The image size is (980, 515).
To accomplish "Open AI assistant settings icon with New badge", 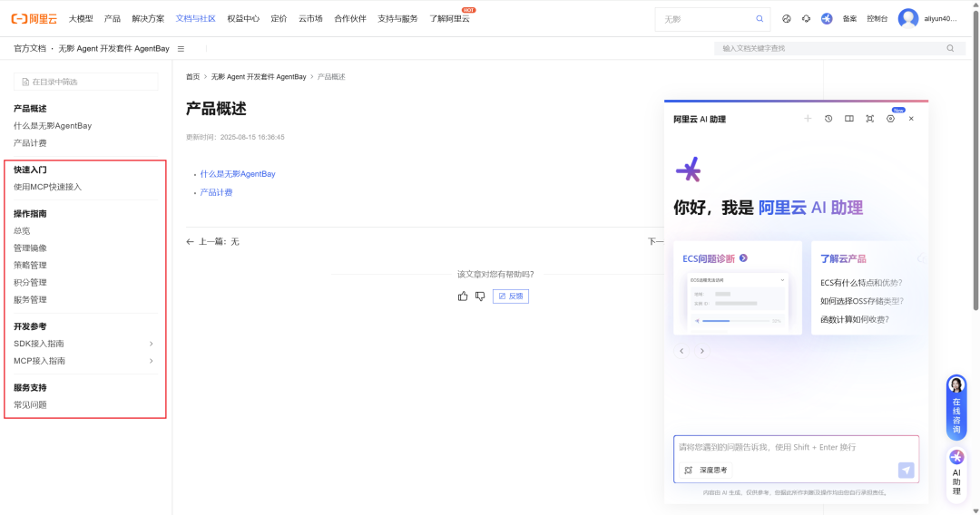I will [x=891, y=119].
